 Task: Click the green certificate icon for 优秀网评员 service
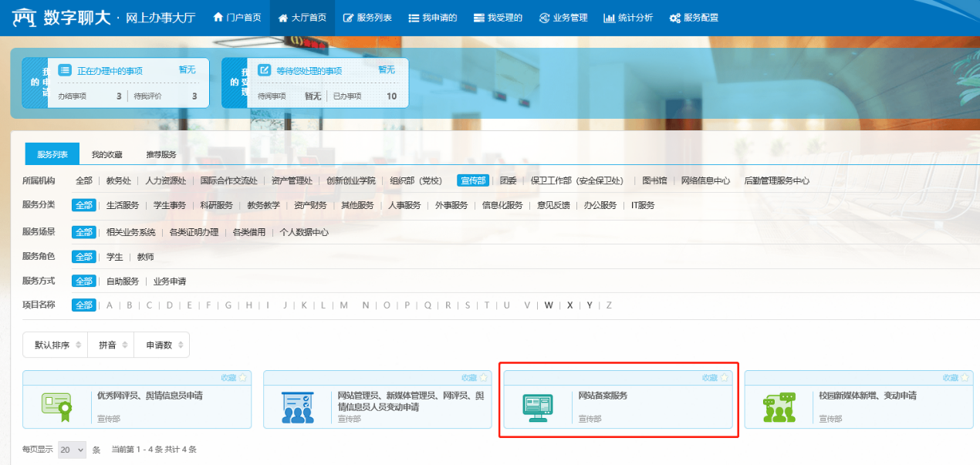point(56,406)
